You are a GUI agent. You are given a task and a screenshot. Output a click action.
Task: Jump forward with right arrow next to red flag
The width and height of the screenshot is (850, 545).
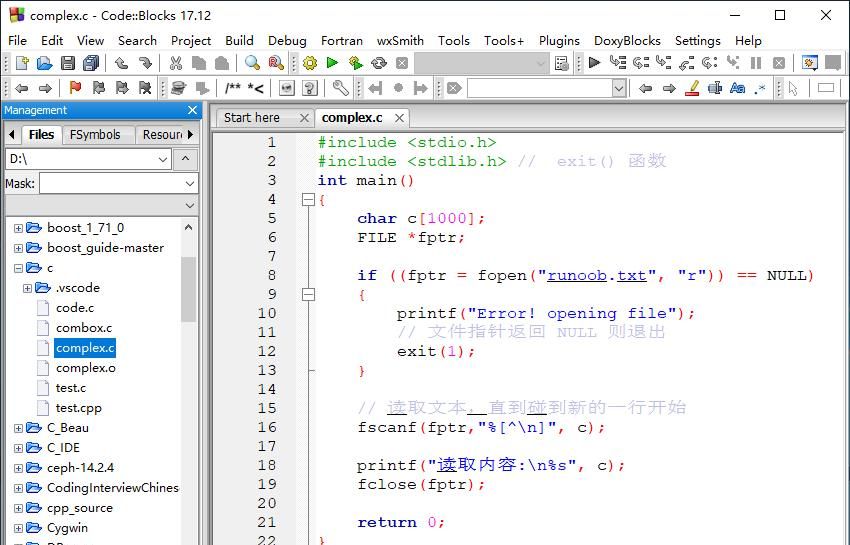coord(46,88)
